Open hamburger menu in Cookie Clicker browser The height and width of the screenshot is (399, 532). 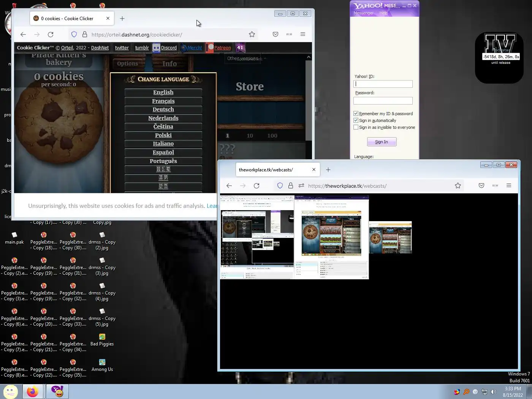[x=303, y=34]
